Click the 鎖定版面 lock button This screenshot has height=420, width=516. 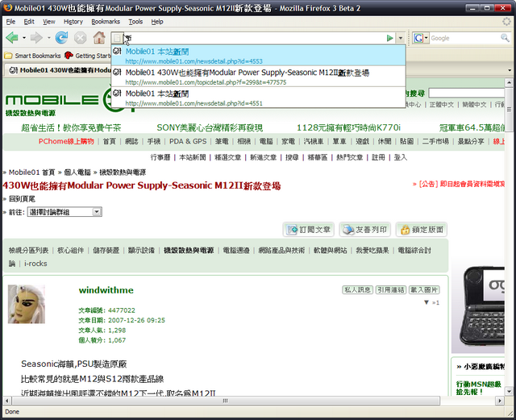pos(422,230)
